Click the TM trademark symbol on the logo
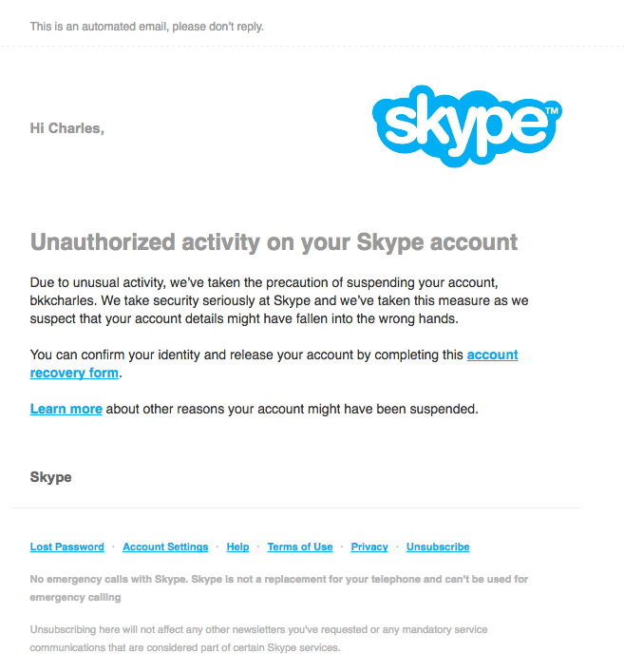This screenshot has width=624, height=672. [553, 110]
